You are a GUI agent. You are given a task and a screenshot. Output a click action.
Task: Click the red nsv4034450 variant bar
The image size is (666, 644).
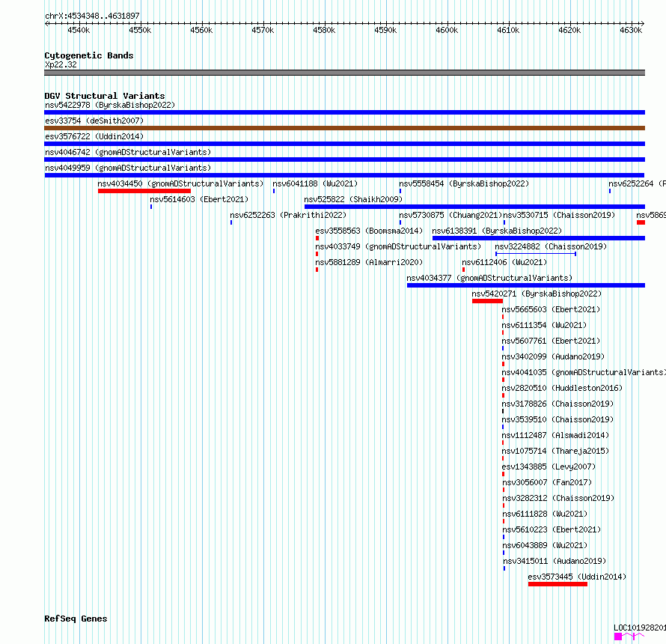tap(144, 191)
